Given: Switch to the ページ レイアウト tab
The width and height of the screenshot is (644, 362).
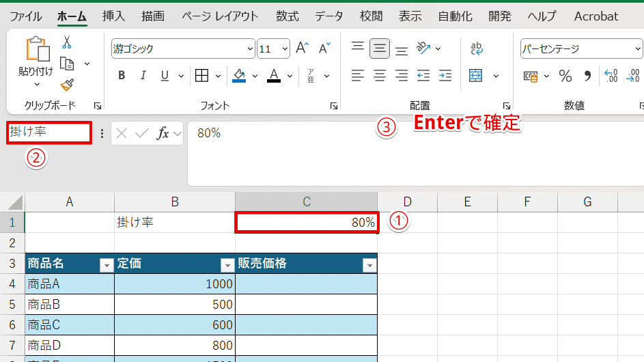Looking at the screenshot, I should [x=220, y=16].
